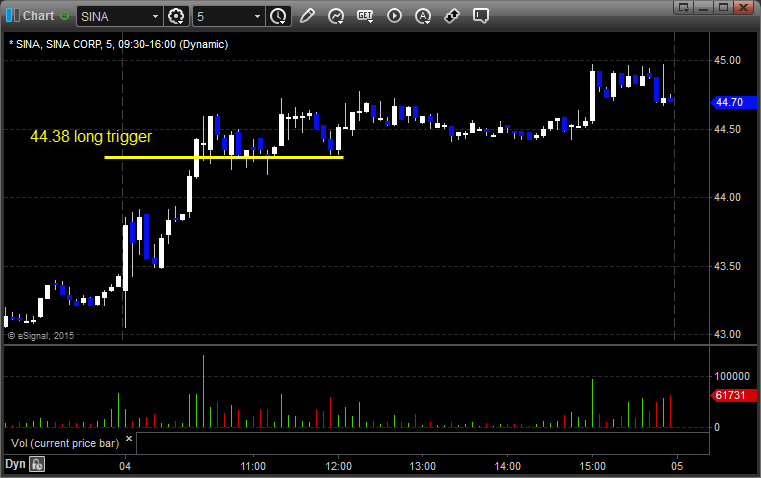
Task: Click the 15:00 time axis label
Action: coord(593,466)
